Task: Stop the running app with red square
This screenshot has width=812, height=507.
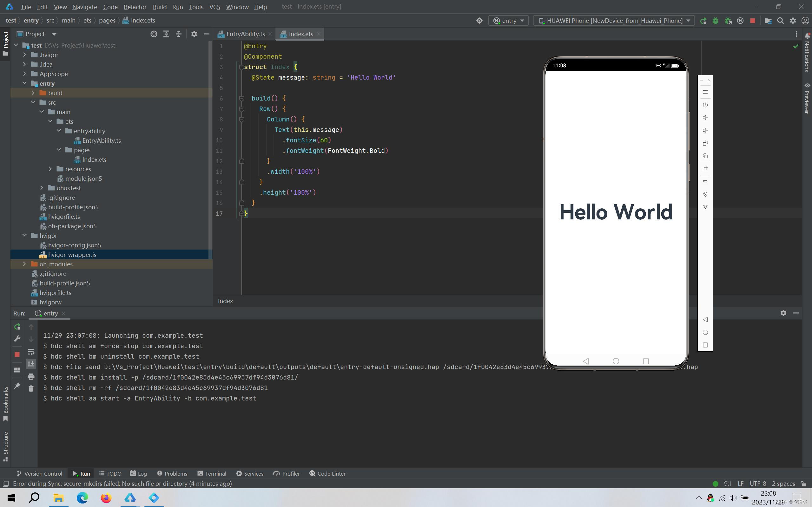Action: tap(753, 21)
